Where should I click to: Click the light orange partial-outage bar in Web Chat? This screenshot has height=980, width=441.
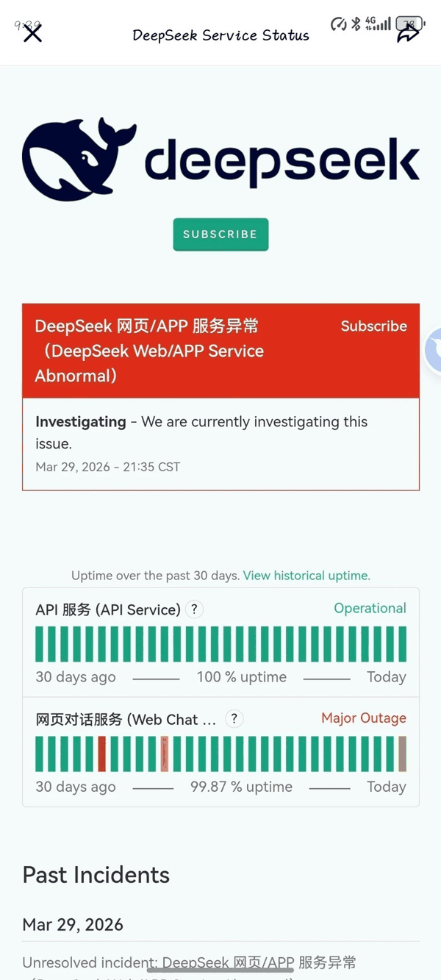point(165,754)
